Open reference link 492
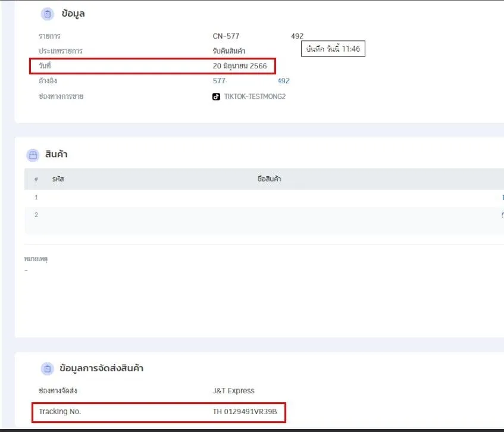The height and width of the screenshot is (432, 504). [282, 80]
